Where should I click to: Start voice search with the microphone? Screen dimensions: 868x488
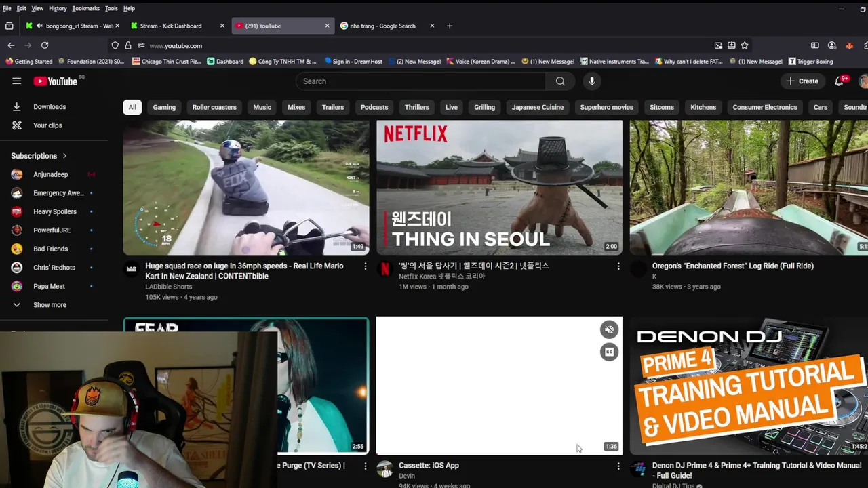pyautogui.click(x=592, y=81)
